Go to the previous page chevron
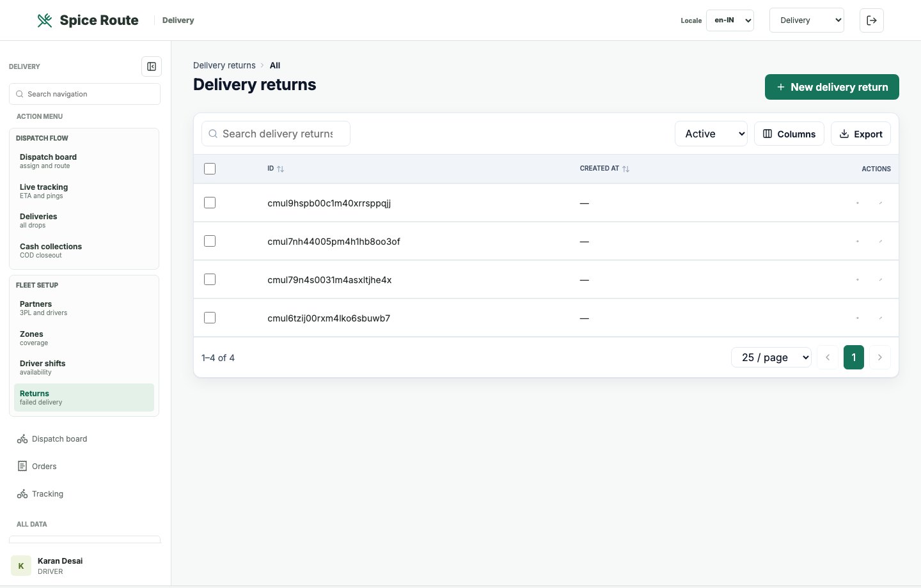Viewport: 921px width, 588px height. click(828, 357)
